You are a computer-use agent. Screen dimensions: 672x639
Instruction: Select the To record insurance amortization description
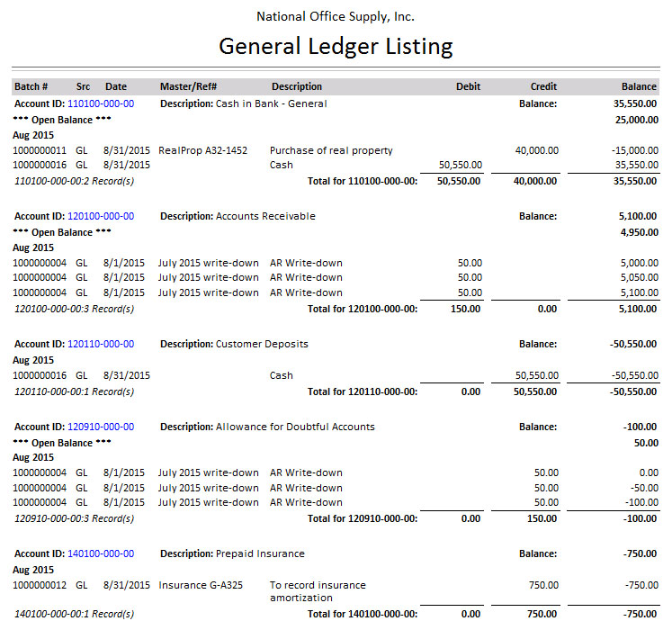click(318, 591)
